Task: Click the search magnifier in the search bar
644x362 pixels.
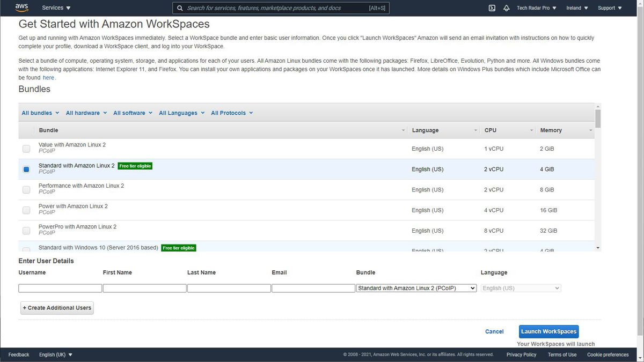Action: click(180, 8)
